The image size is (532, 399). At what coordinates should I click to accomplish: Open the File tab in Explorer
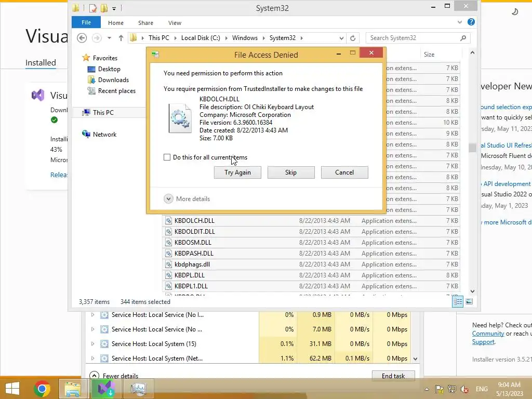pos(86,22)
